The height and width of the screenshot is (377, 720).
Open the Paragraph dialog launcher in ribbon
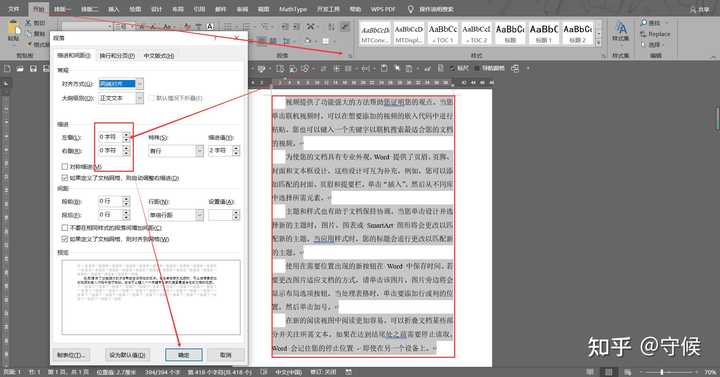[349, 56]
